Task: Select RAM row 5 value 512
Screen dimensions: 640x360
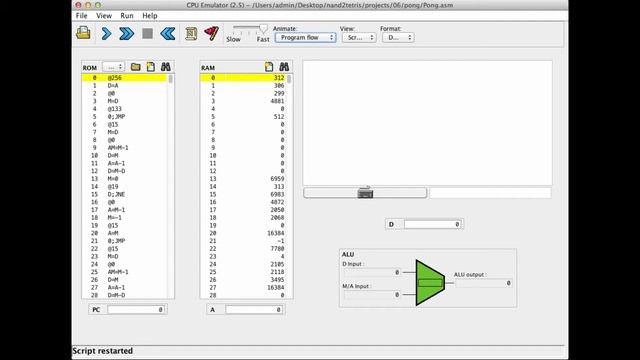Action: [243, 116]
